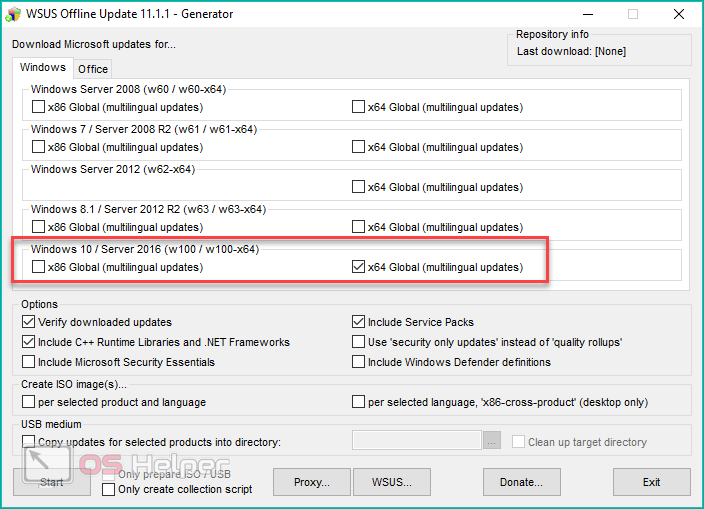Open Proxy settings
The width and height of the screenshot is (704, 509).
pos(312,482)
